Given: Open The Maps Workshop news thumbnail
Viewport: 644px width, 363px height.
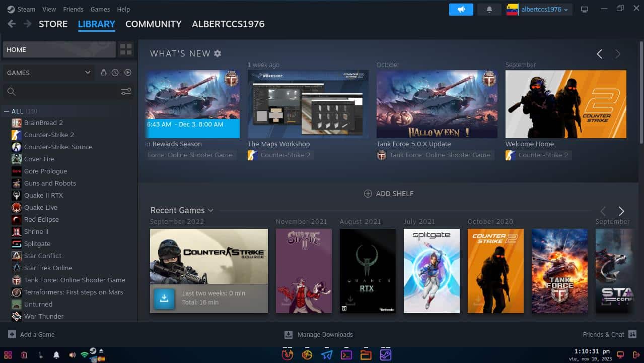Looking at the screenshot, I should point(308,104).
